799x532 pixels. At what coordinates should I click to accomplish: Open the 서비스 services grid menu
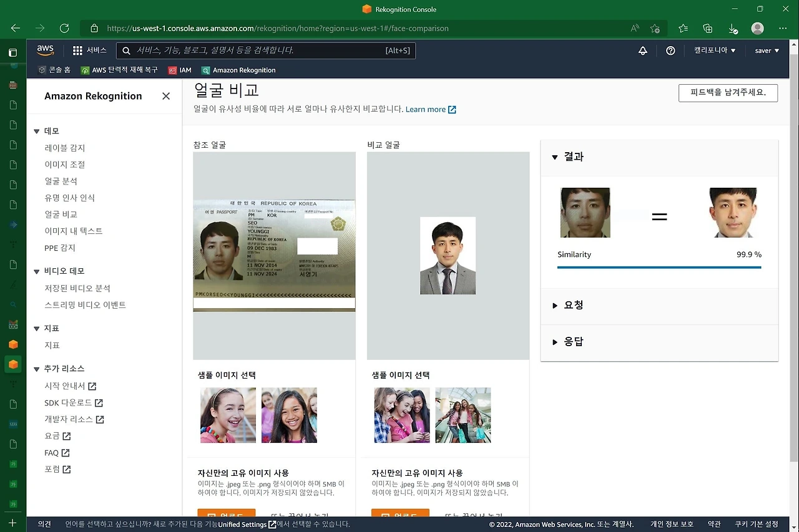pos(89,51)
